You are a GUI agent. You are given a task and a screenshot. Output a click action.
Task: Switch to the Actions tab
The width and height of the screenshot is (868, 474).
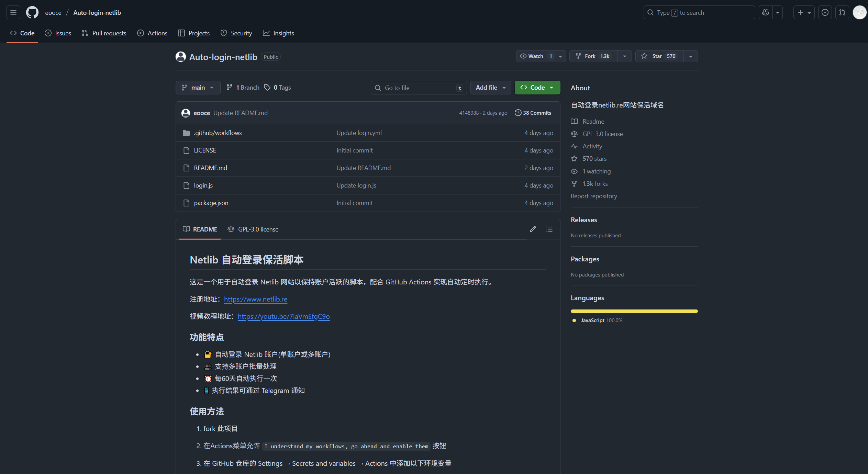(152, 33)
